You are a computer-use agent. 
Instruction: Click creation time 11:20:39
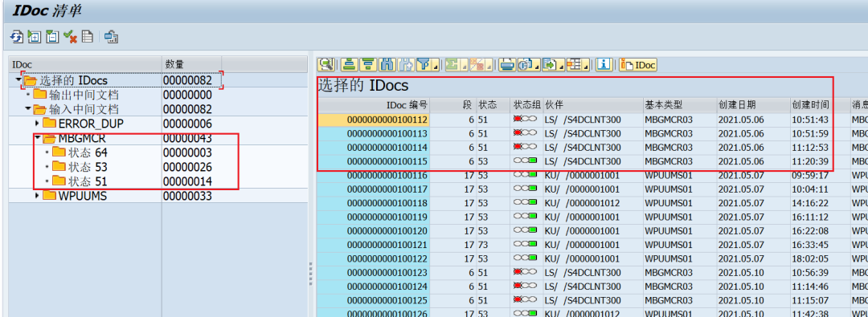(x=810, y=161)
